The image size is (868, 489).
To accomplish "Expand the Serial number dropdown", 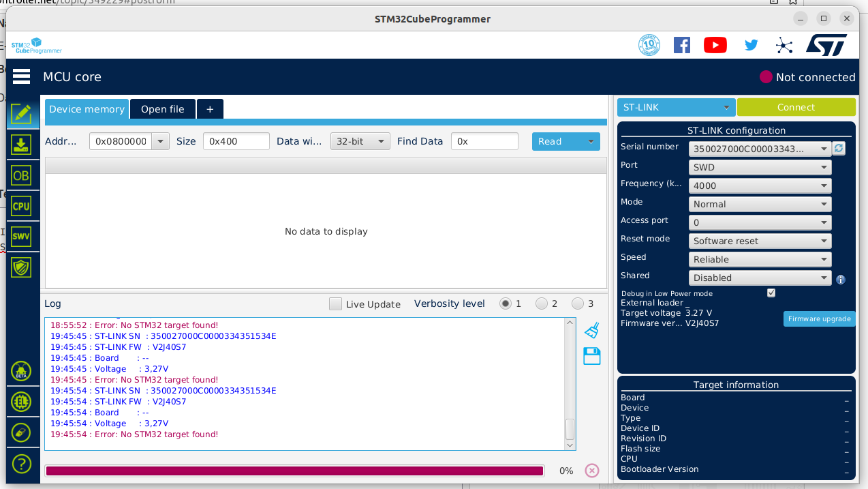I will pos(824,149).
